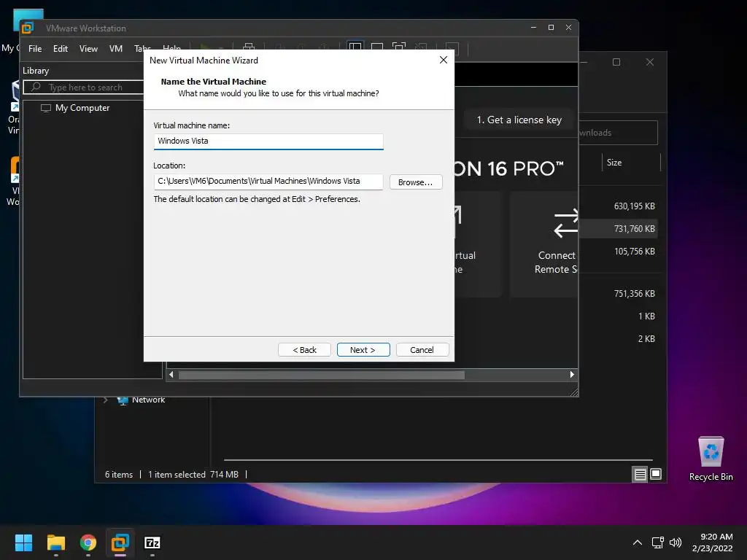
Task: Click the VMware horizontal scrollbar thumb
Action: click(x=322, y=376)
